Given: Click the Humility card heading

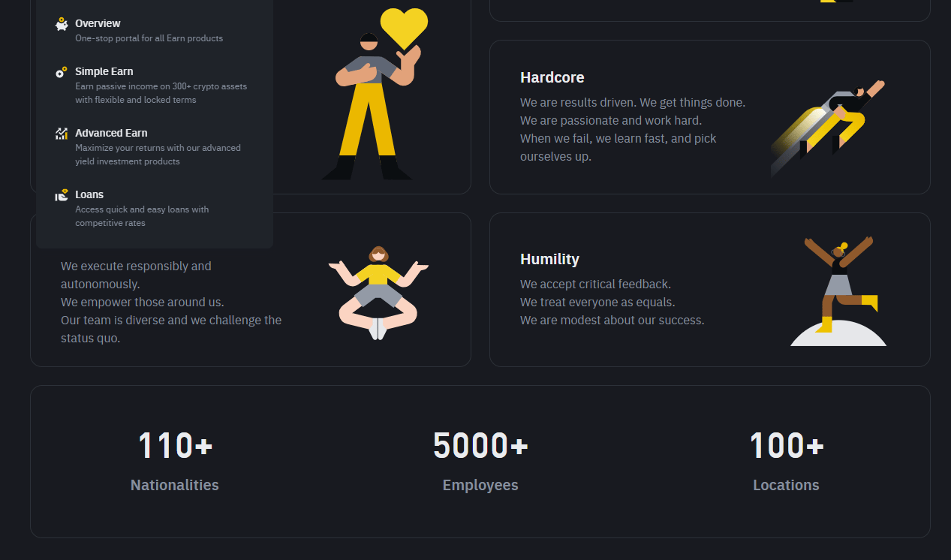Looking at the screenshot, I should (549, 259).
